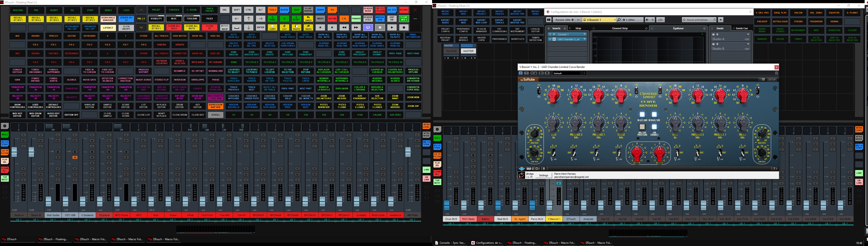Click the PASTE clipboard button
868x246 pixels.
[296, 27]
